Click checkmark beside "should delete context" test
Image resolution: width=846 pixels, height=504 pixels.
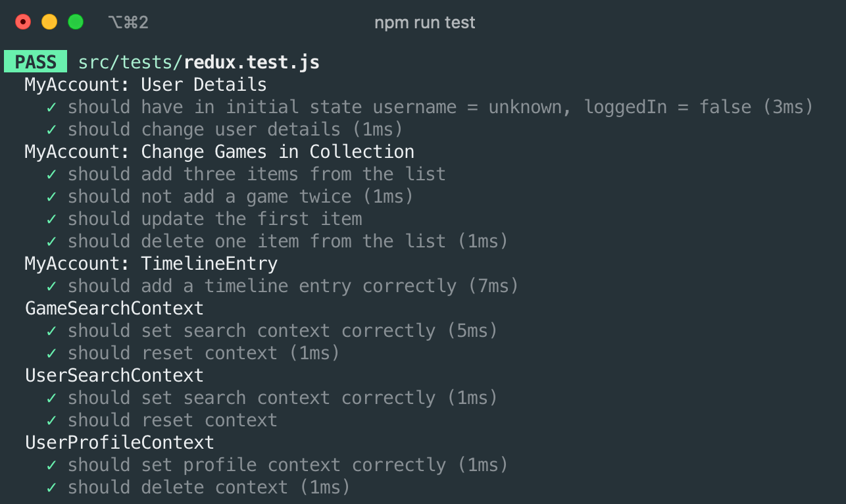click(x=51, y=488)
